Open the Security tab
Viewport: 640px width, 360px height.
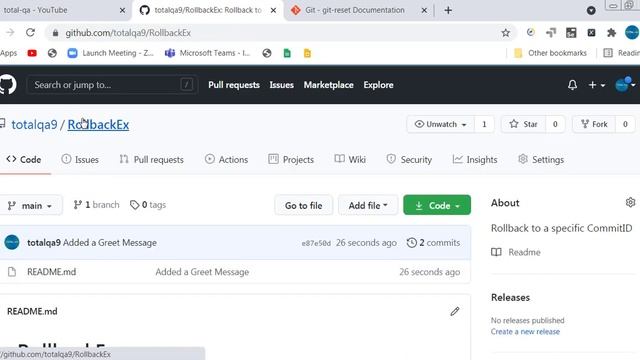click(409, 160)
